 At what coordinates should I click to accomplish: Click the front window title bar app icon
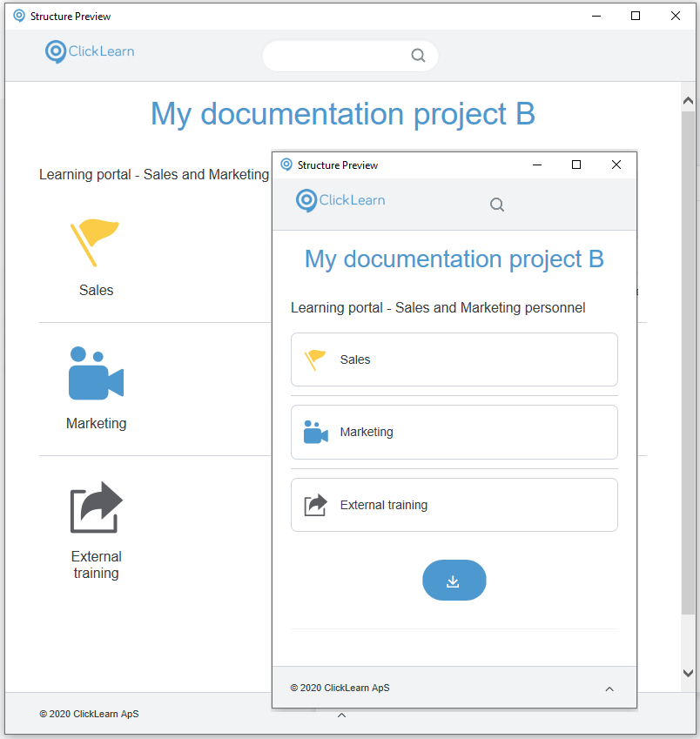click(286, 165)
